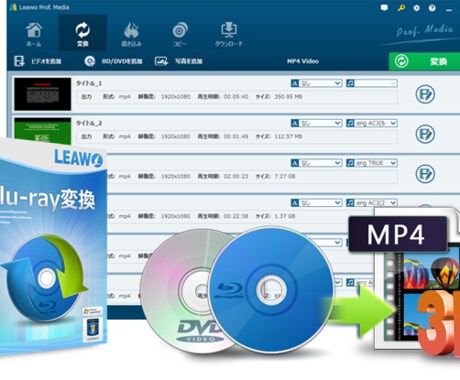Click the タイトル_1 title name

(89, 83)
